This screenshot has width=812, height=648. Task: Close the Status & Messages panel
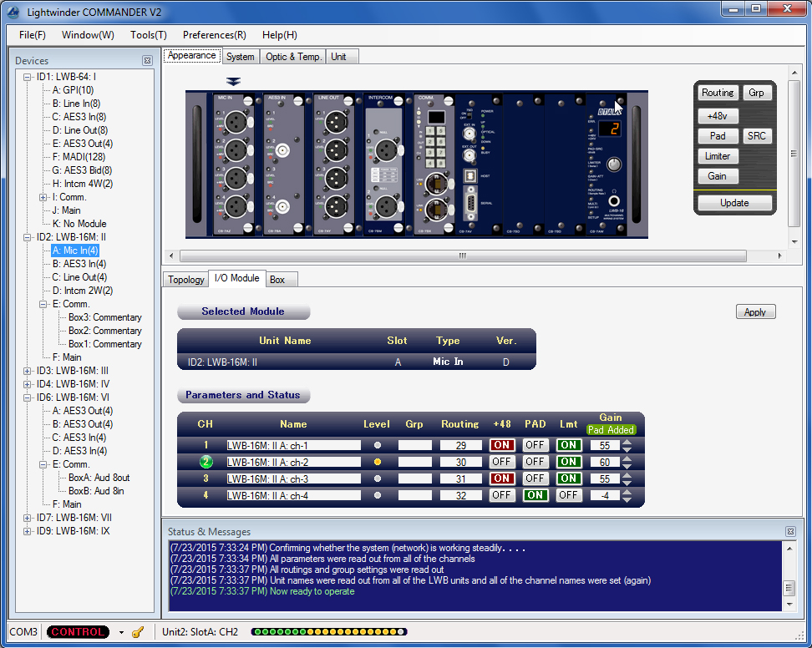coord(790,532)
